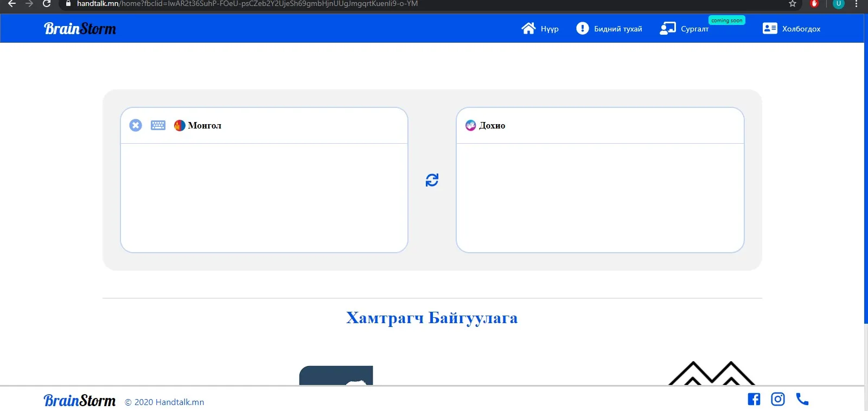Image resolution: width=868 pixels, height=411 pixels.
Task: Click the Хамтрагч Байгууллага heading
Action: (432, 318)
